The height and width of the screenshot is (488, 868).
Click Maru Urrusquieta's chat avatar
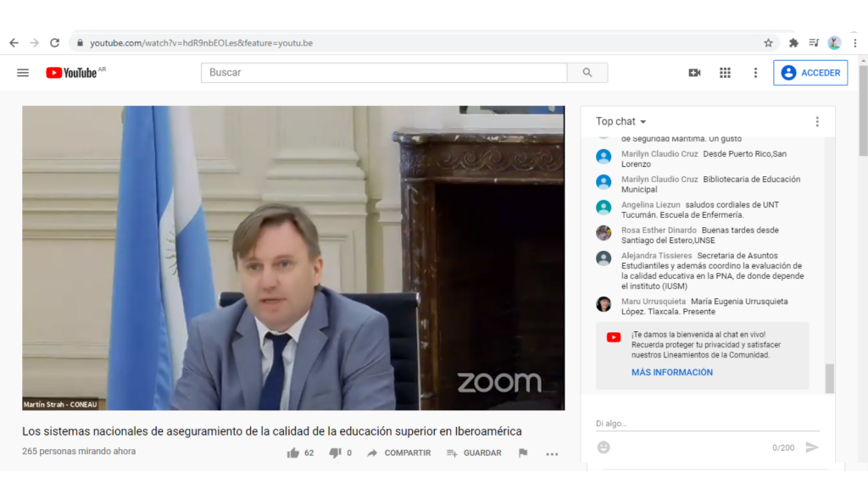(x=604, y=304)
